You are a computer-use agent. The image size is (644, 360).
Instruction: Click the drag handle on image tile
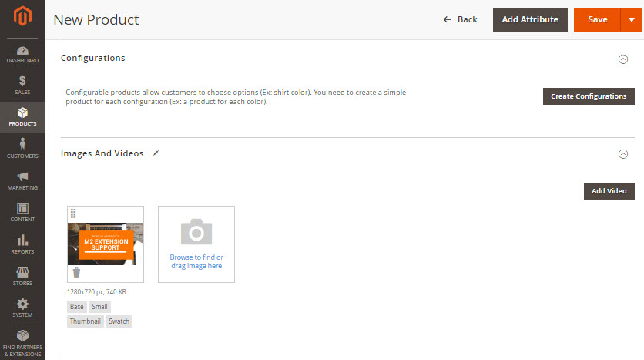73,214
